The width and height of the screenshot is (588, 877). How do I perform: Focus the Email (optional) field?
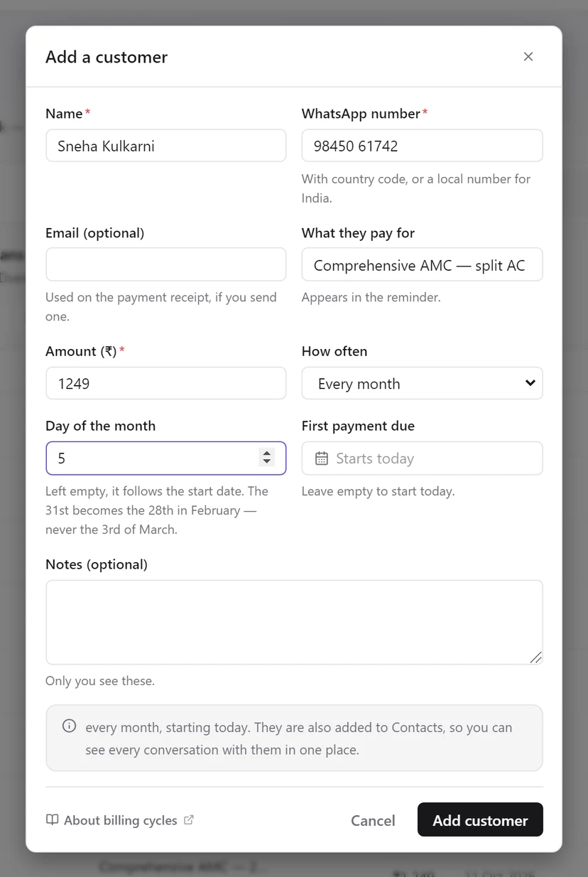166,264
